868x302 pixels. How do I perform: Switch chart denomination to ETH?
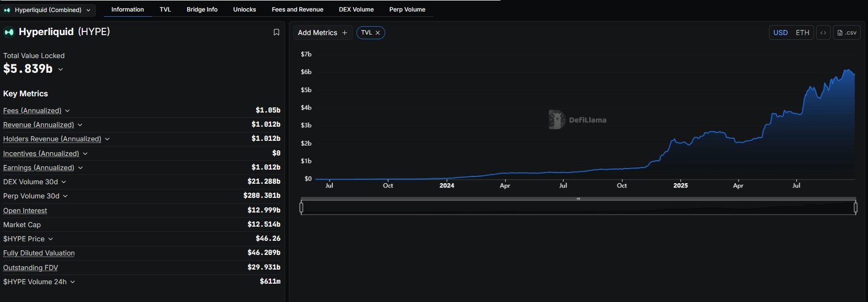click(802, 32)
